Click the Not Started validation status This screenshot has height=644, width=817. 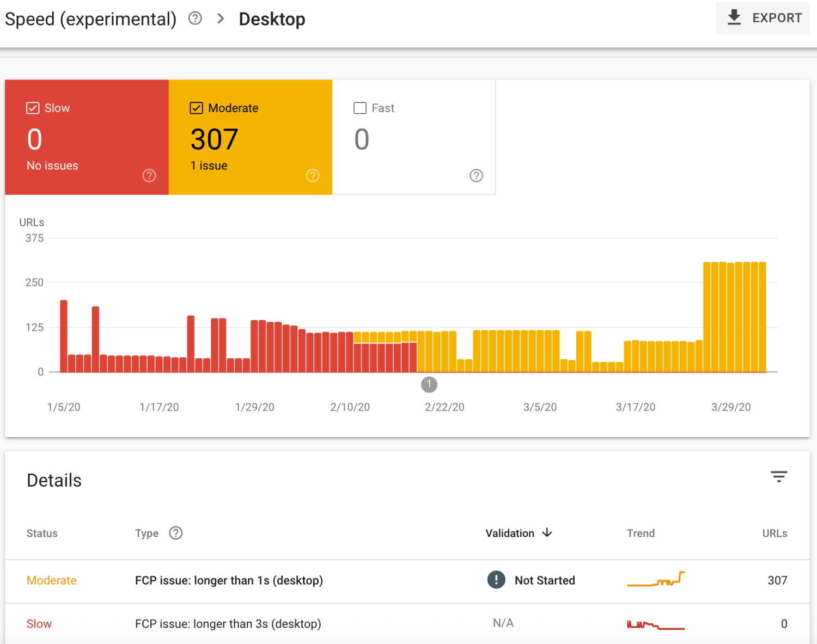[x=545, y=580]
